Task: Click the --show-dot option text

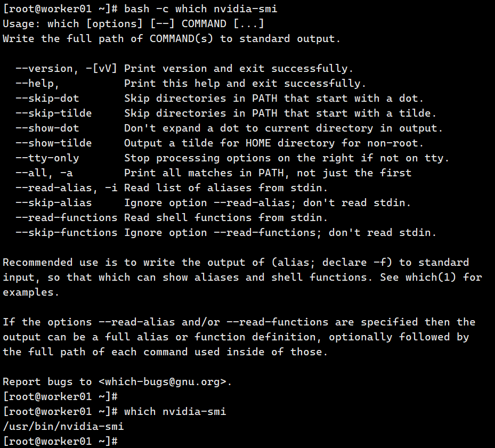Action: tap(47, 128)
